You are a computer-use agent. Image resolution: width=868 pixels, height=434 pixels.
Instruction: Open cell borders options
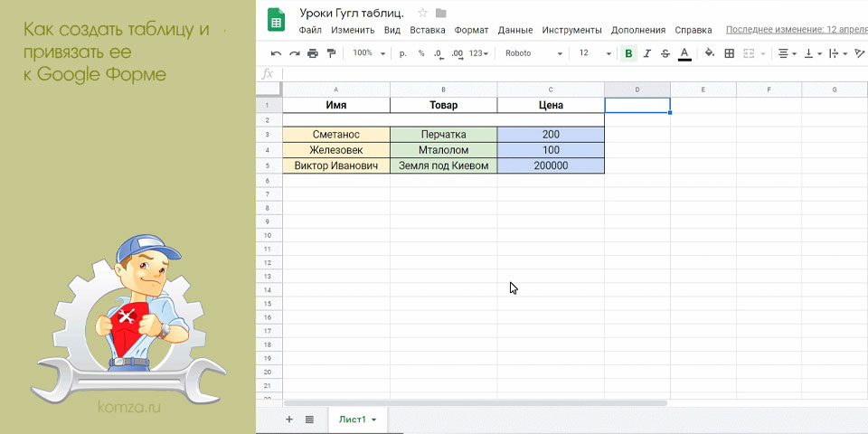[729, 53]
